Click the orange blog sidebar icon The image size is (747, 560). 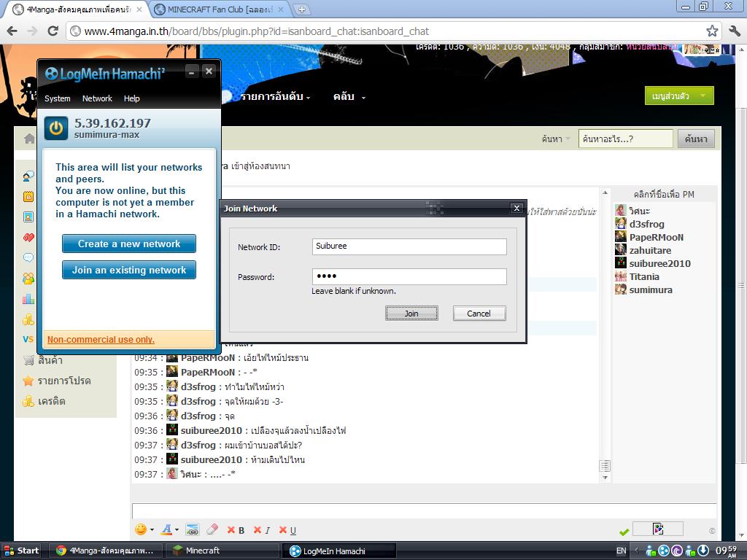pyautogui.click(x=28, y=197)
